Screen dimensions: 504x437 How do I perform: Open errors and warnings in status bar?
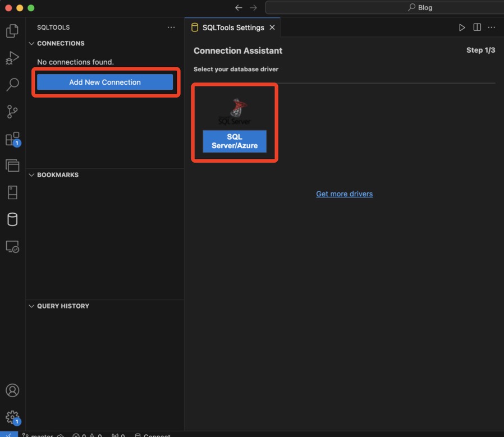(x=88, y=435)
